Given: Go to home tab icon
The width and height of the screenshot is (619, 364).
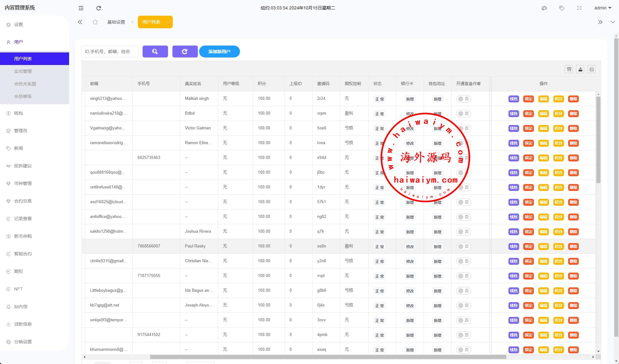Looking at the screenshot, I should point(95,22).
